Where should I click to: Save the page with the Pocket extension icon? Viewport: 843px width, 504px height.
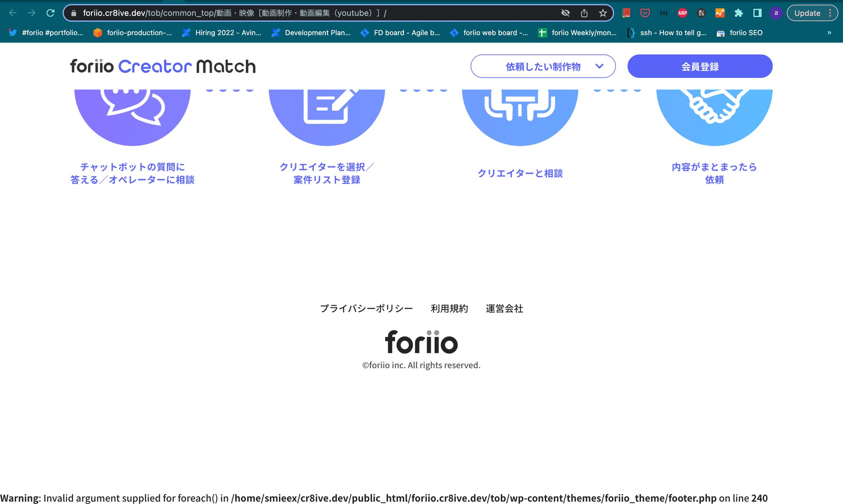[645, 13]
